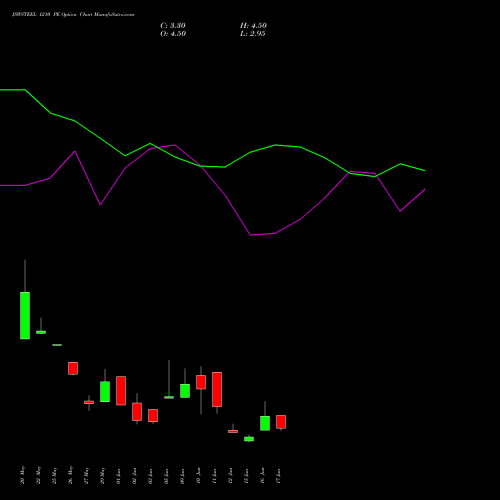Screen dimensions: 500x500
Task: Select the 01 Jun date label
Action: click(118, 476)
